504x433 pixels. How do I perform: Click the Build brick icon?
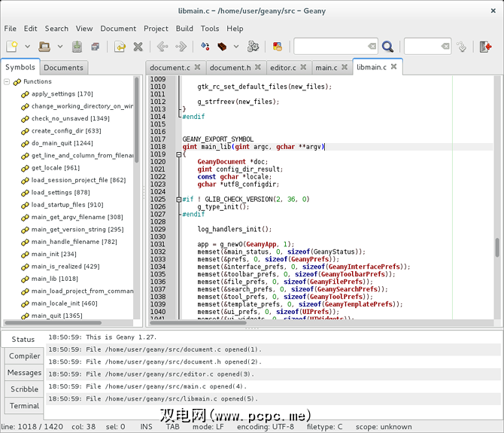223,47
